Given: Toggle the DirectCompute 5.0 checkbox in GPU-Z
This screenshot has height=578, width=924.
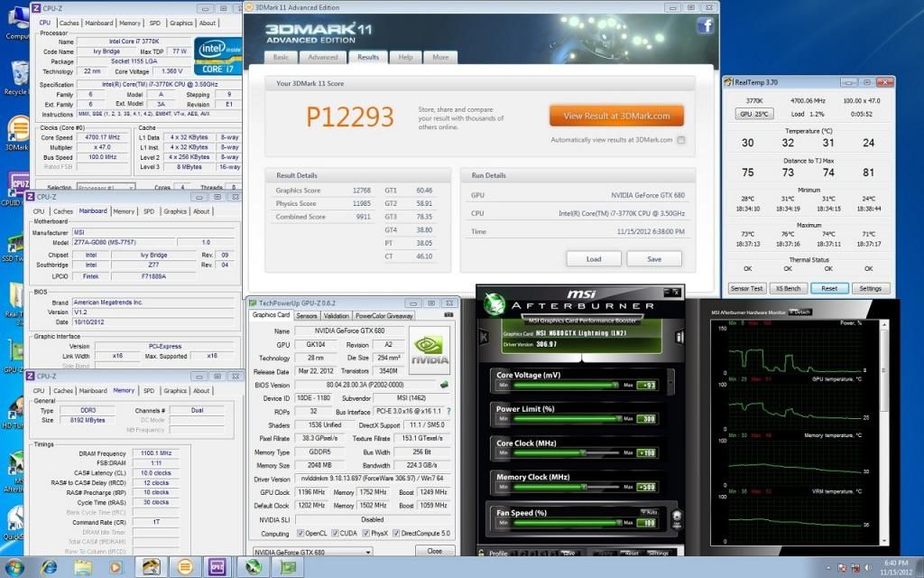Looking at the screenshot, I should pyautogui.click(x=396, y=533).
